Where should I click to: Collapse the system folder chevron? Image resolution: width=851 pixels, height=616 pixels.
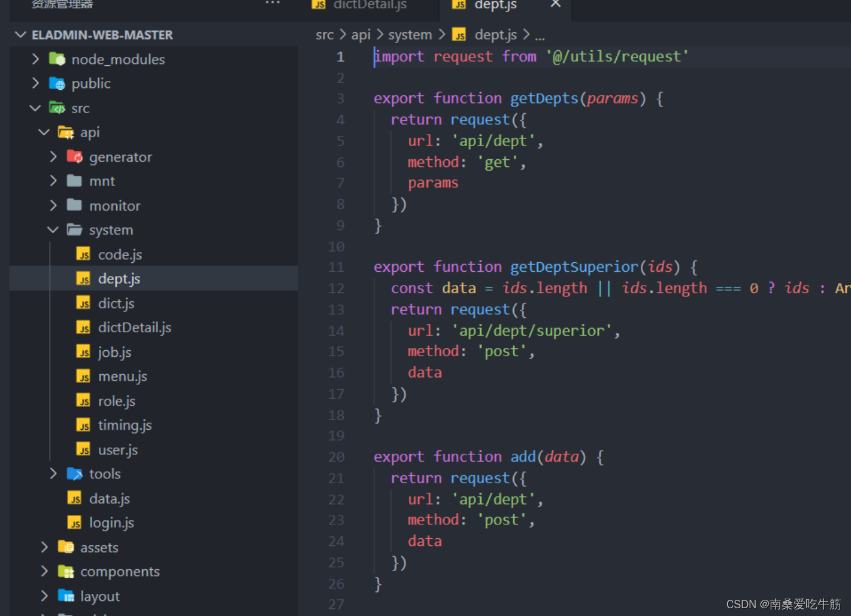[53, 229]
